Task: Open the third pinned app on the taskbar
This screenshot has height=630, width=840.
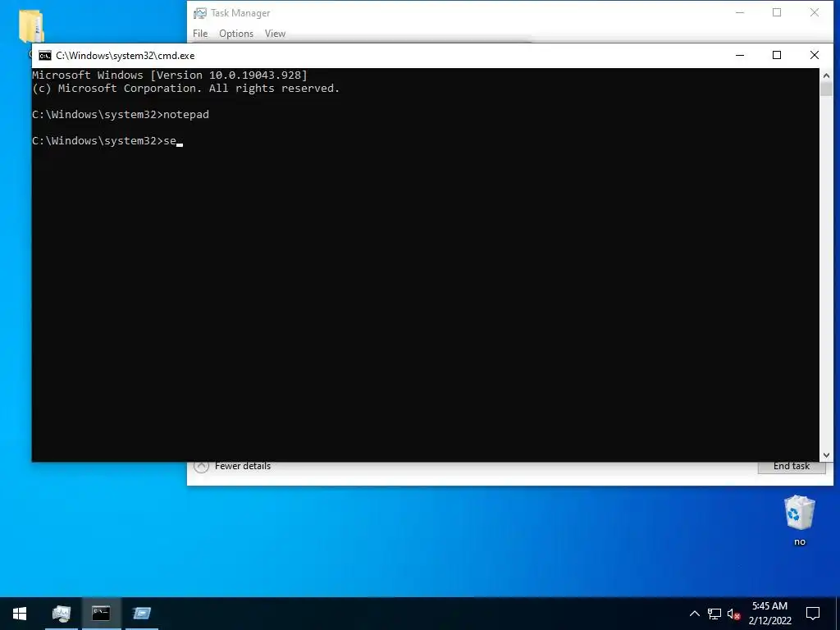Action: coord(142,614)
